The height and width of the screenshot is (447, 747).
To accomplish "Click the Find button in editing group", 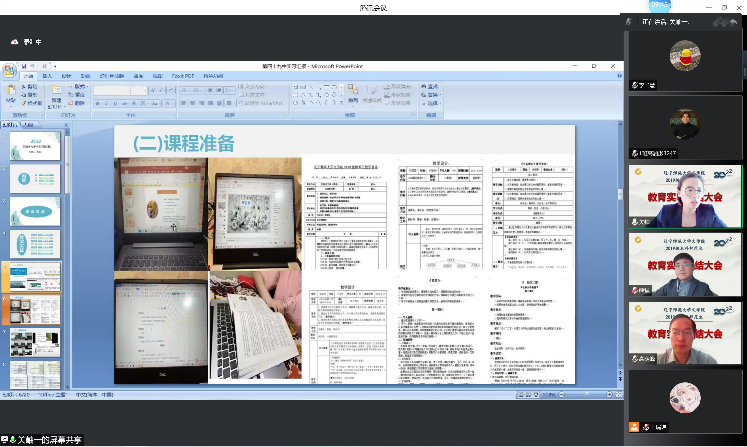I will (432, 86).
